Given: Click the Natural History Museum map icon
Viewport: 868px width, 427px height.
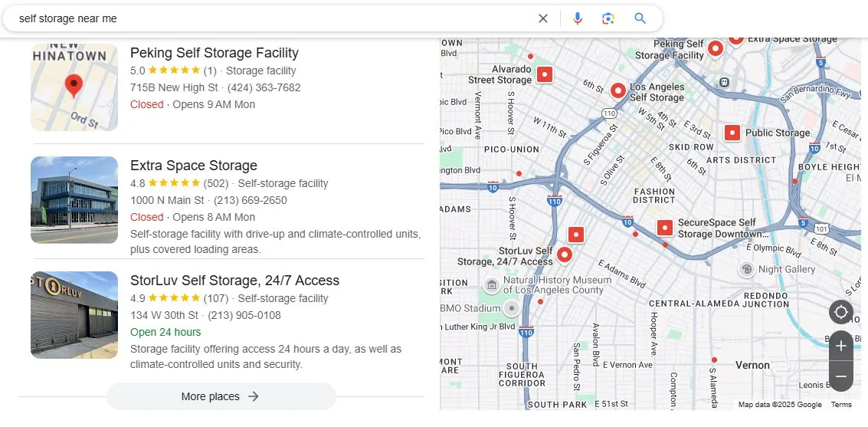Looking at the screenshot, I should 491,285.
